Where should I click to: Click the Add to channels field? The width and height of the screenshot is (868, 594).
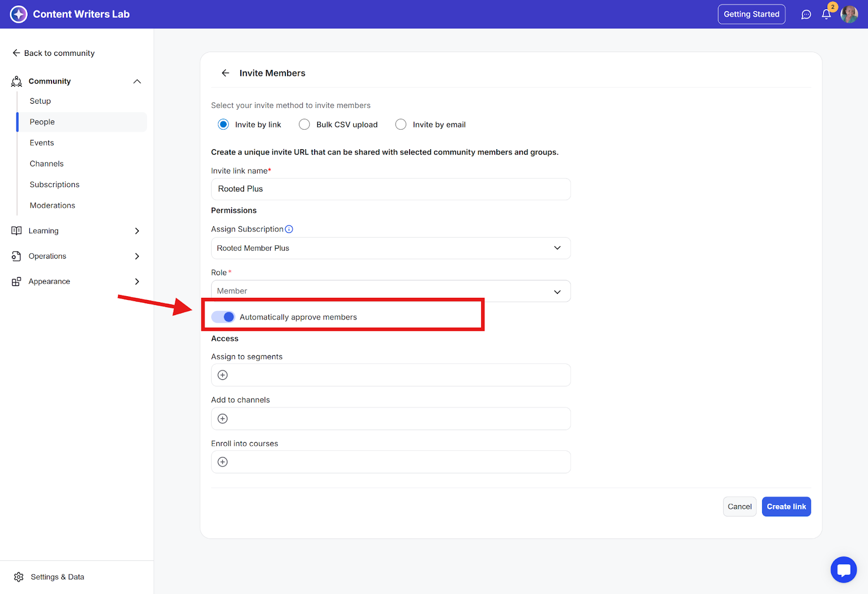tap(391, 419)
